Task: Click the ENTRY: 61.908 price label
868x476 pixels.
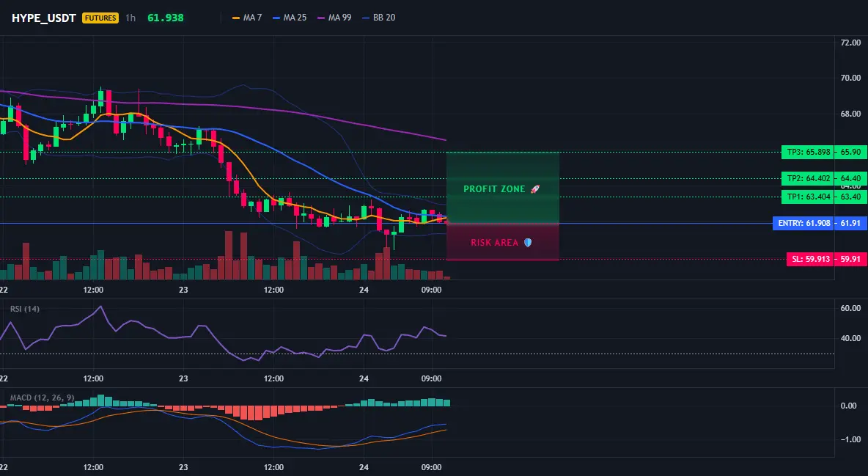Action: (803, 223)
